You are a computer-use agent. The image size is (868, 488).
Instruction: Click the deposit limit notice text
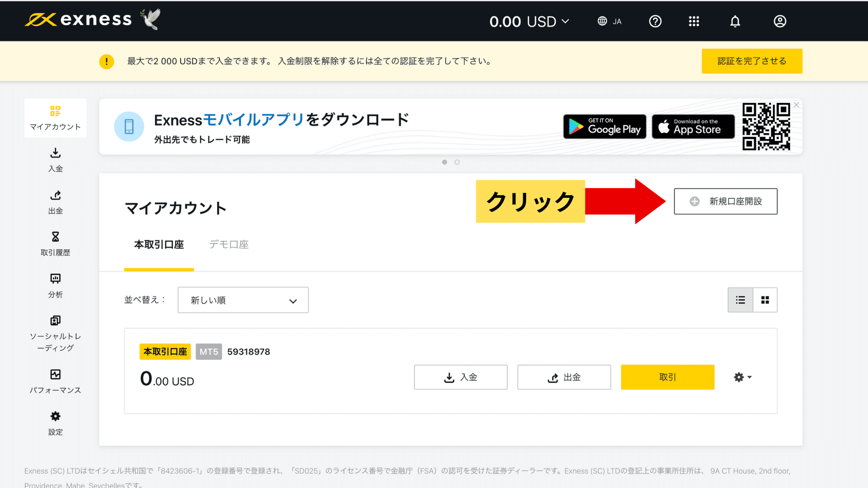(x=310, y=61)
